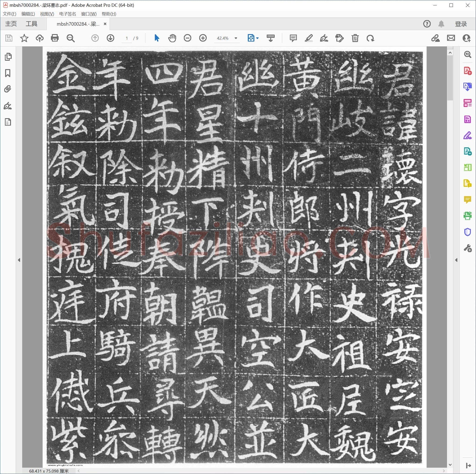Click the Save file icon
The width and height of the screenshot is (476, 474).
pos(9,38)
